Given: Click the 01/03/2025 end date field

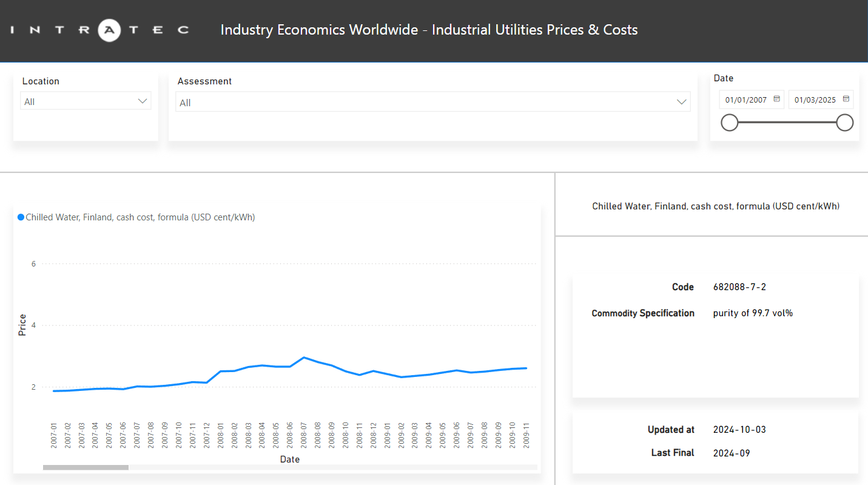Looking at the screenshot, I should (815, 100).
